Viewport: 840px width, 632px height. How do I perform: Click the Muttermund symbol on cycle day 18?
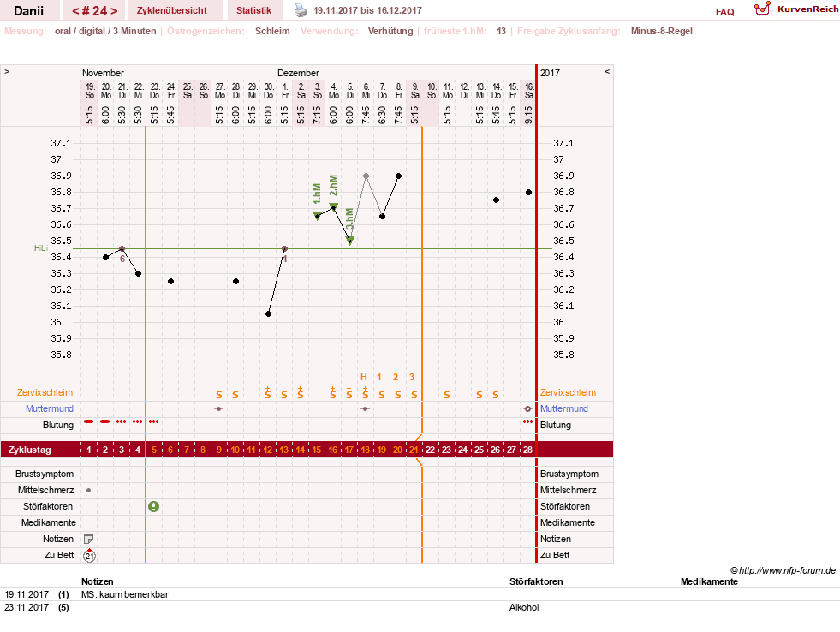point(366,408)
